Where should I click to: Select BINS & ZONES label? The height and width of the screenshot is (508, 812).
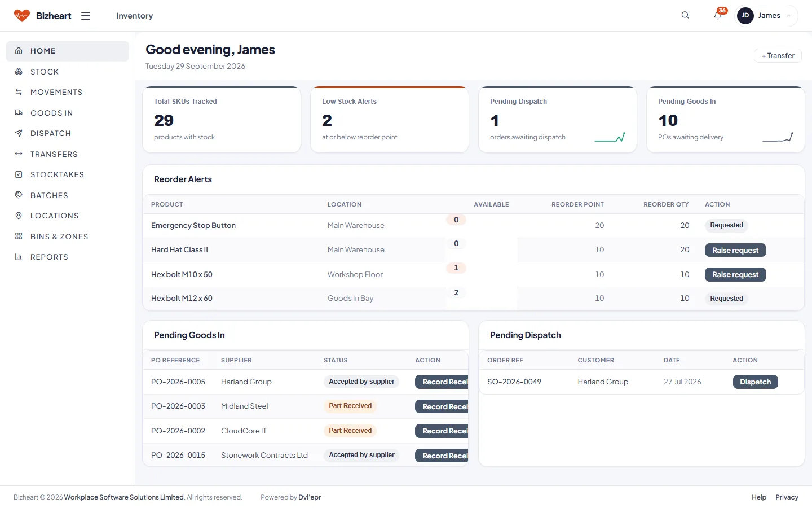(59, 237)
